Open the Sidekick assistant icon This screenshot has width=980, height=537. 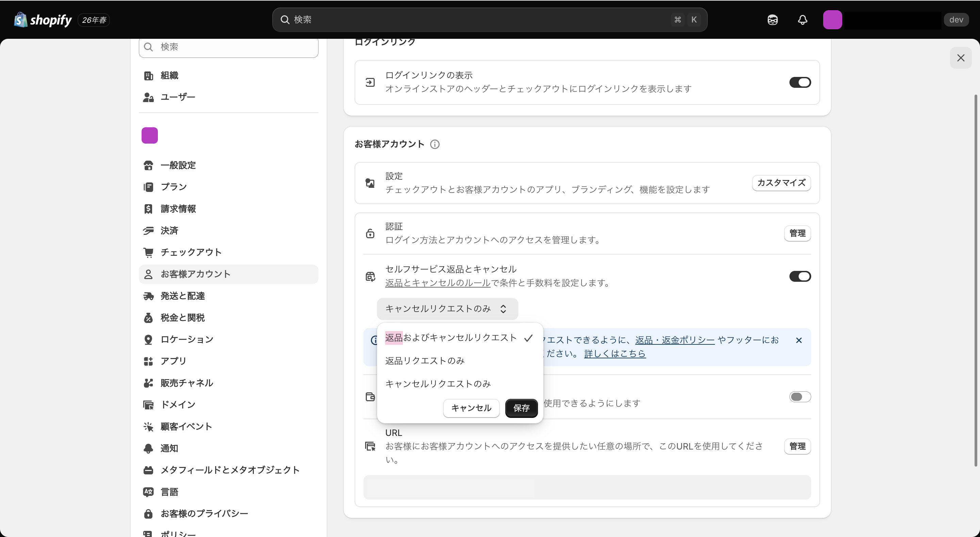(x=772, y=20)
